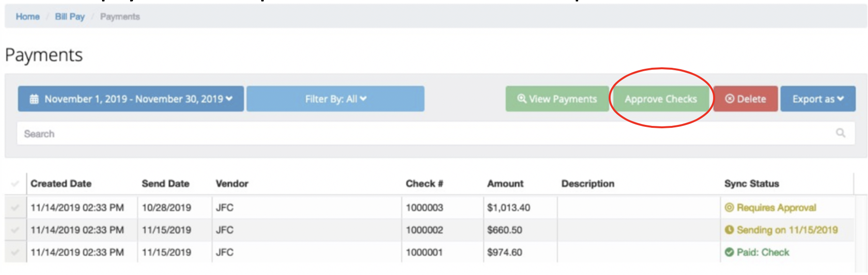Image resolution: width=868 pixels, height=275 pixels.
Task: Click the search magnifier icon in field
Action: click(x=840, y=133)
